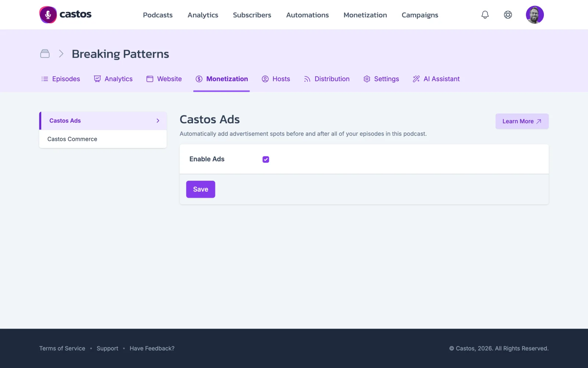The height and width of the screenshot is (368, 588).
Task: Click the Breaking Patterns breadcrumb title
Action: pyautogui.click(x=121, y=54)
